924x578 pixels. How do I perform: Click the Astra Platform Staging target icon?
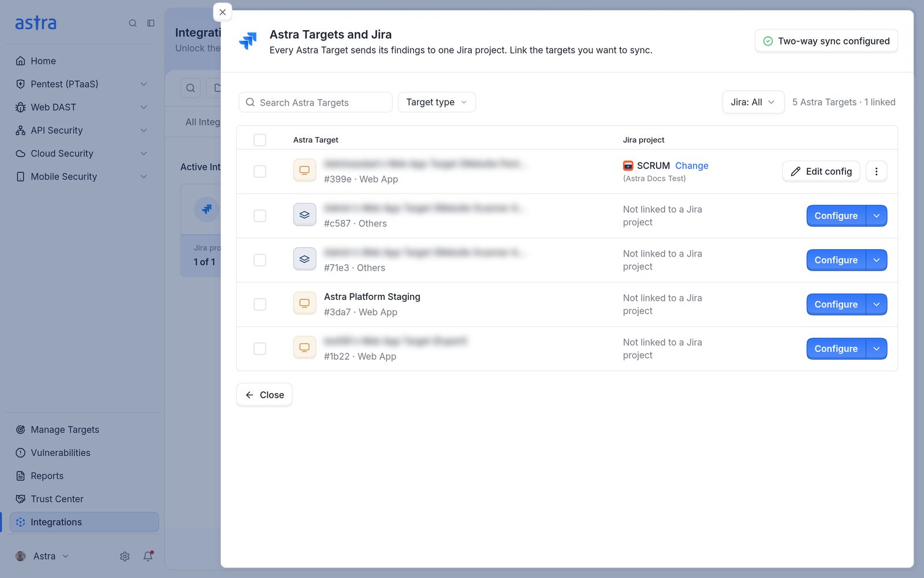(304, 303)
